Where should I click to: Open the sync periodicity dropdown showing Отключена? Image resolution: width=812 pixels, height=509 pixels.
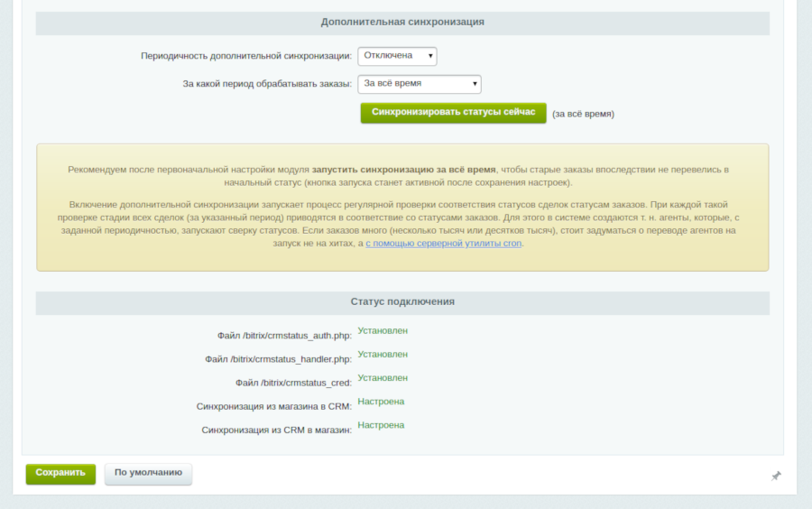(x=397, y=56)
